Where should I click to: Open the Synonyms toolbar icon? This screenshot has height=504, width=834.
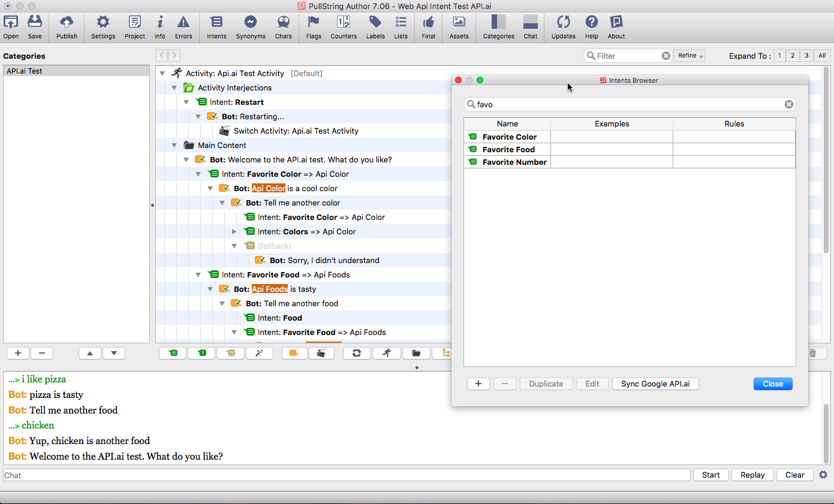251,26
